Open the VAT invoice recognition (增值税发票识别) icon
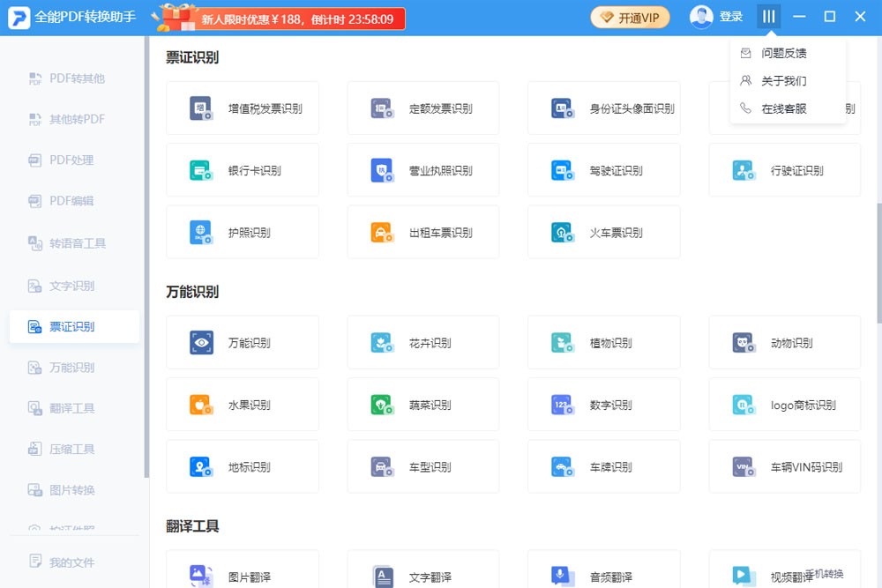 [202, 108]
